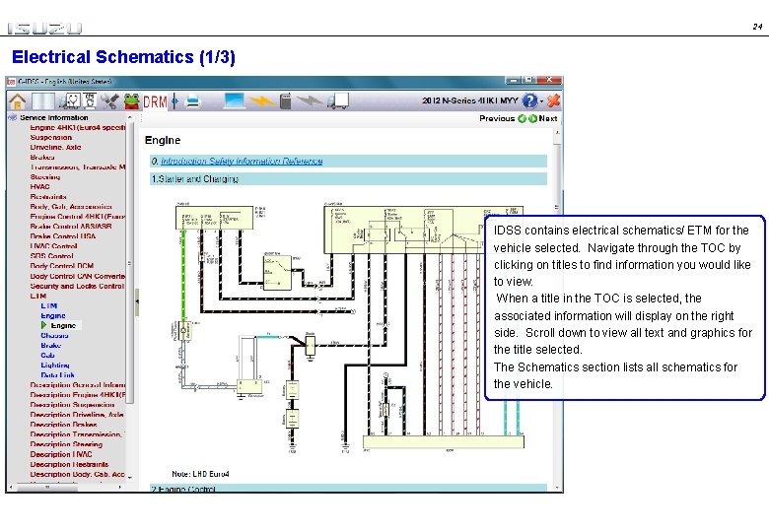
Task: Open Brake Control ABS/ASR in TOC
Action: coord(71,227)
